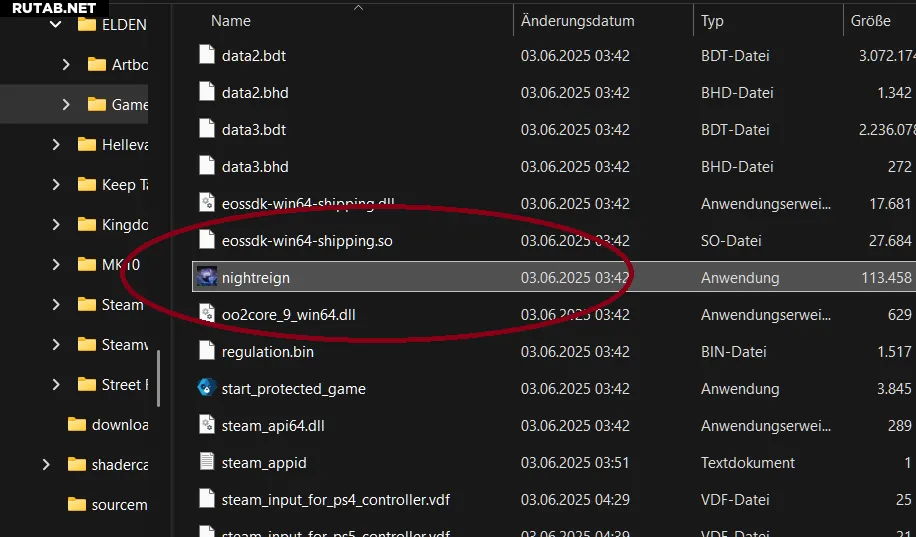Click the oo2core_9_win64.dll file icon

point(207,314)
